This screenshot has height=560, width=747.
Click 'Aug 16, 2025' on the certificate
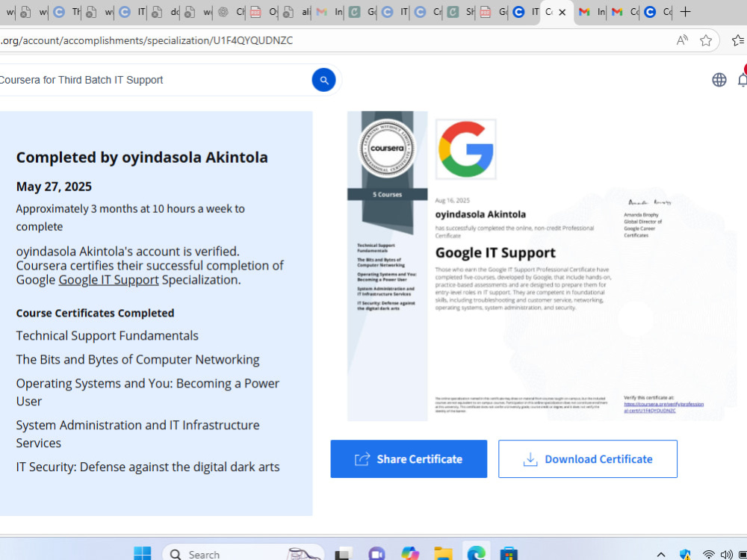tap(452, 200)
